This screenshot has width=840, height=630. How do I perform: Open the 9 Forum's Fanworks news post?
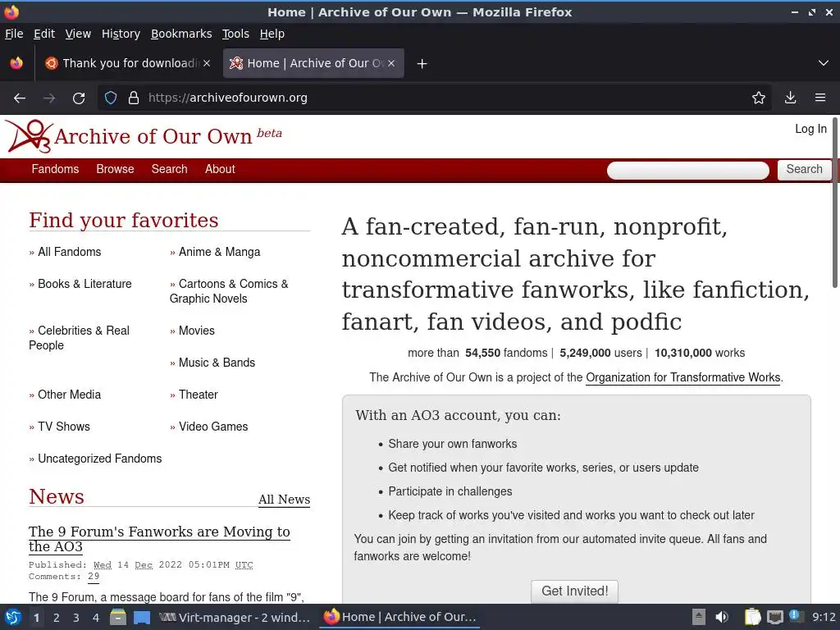click(159, 539)
